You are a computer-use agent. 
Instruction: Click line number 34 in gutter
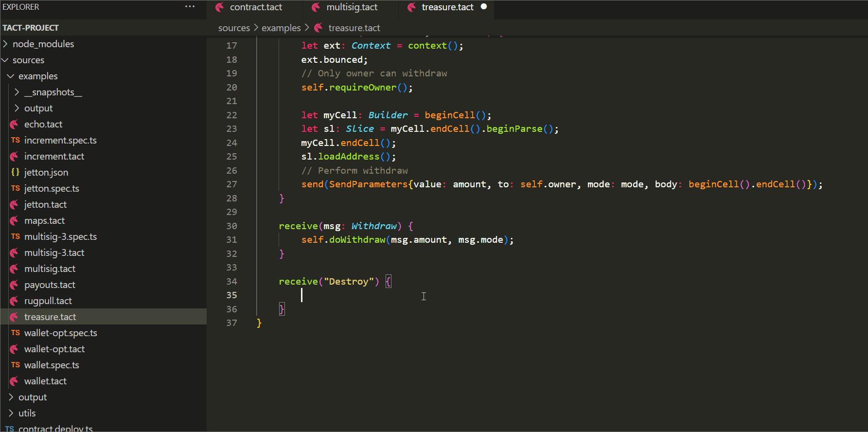(231, 281)
